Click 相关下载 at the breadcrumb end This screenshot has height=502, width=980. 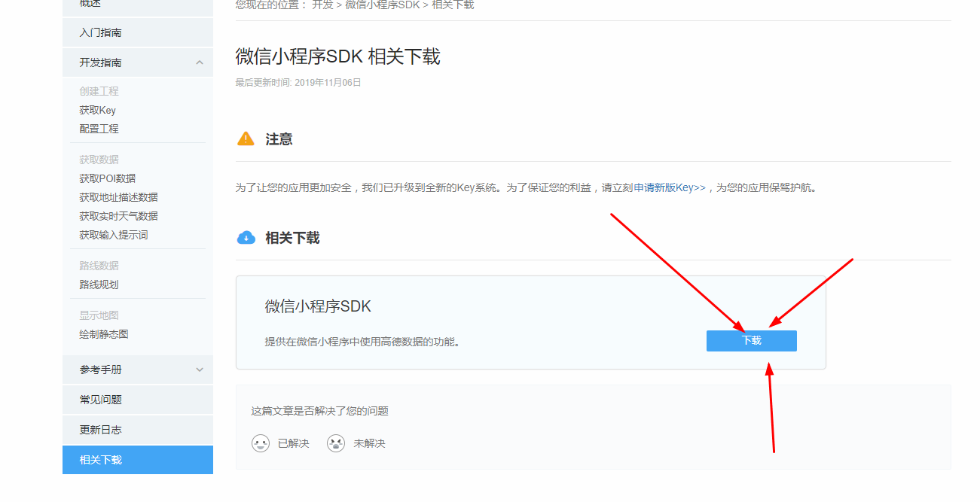pos(453,5)
